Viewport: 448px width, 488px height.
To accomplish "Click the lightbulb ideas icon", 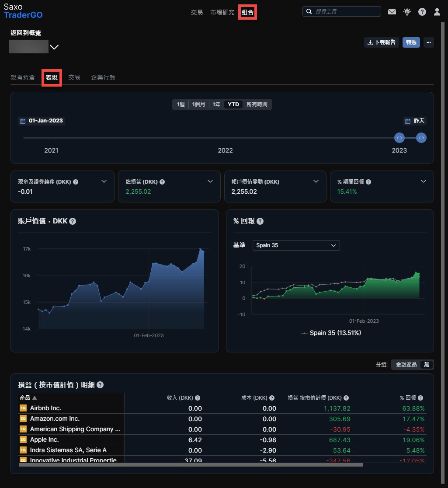I will click(x=407, y=12).
